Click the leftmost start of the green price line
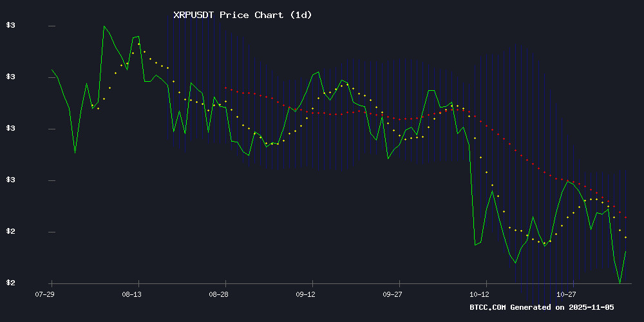This screenshot has height=322, width=644. click(x=52, y=70)
